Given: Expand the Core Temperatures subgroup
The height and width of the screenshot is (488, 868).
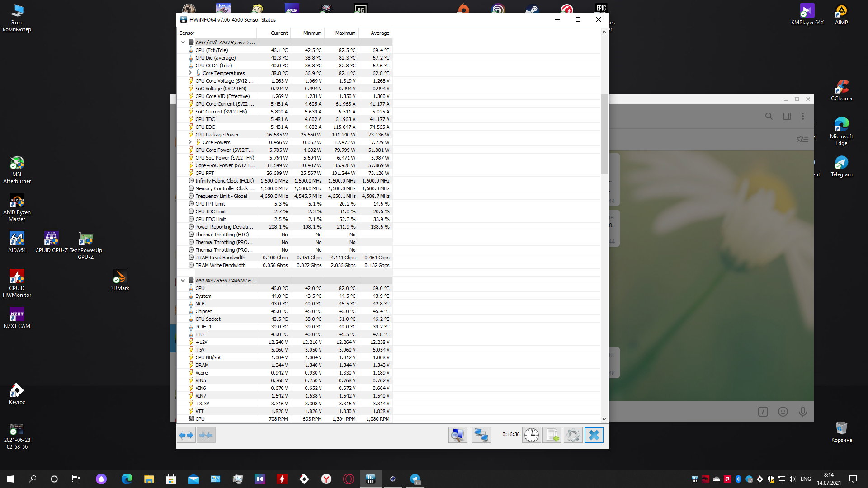Looking at the screenshot, I should click(190, 73).
